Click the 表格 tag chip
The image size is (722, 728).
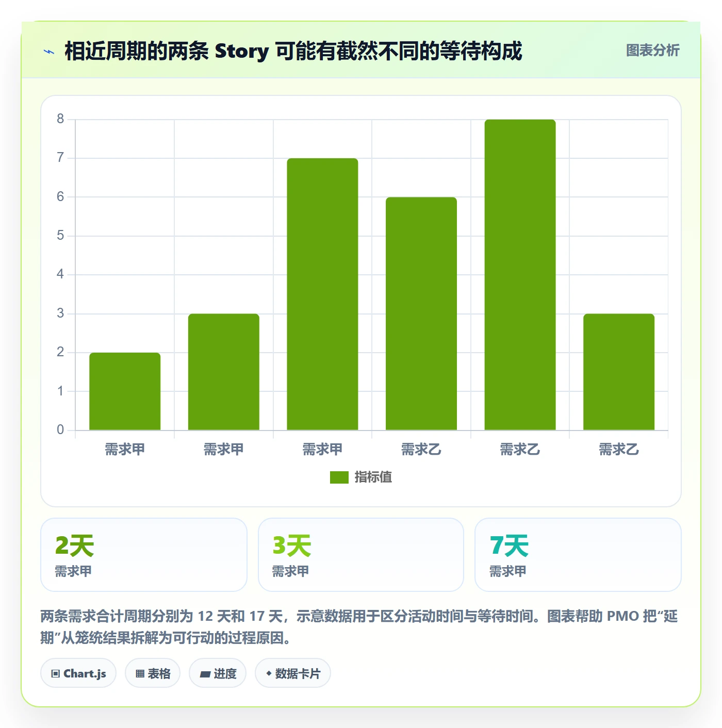click(153, 673)
